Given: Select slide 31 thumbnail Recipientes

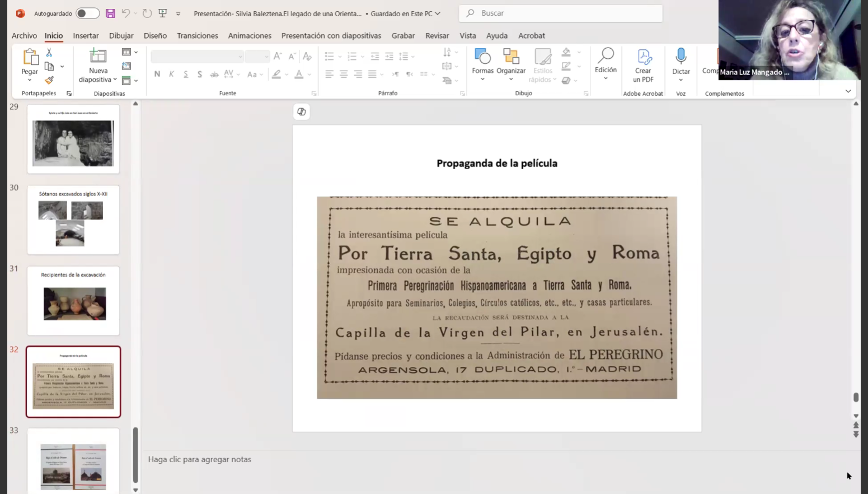Looking at the screenshot, I should pyautogui.click(x=73, y=301).
